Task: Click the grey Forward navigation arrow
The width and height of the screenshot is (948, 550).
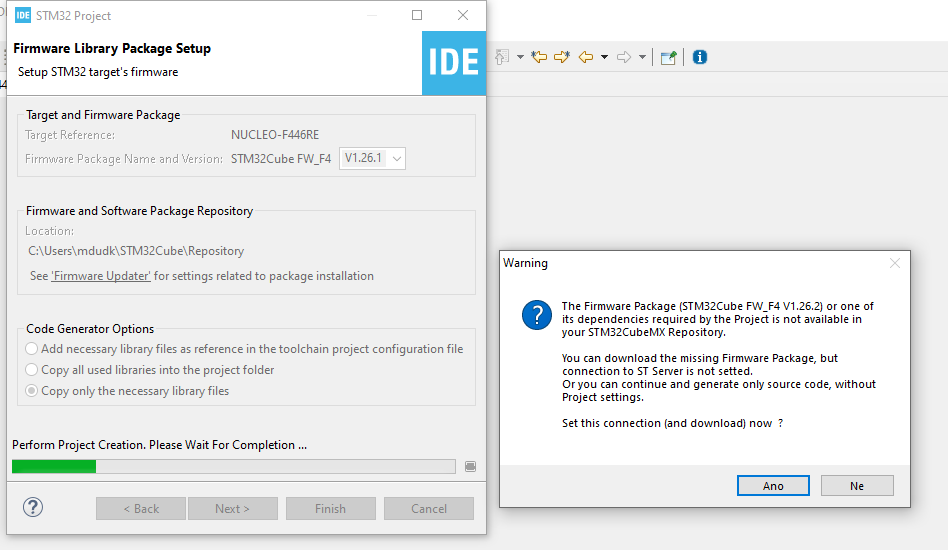Action: (624, 57)
